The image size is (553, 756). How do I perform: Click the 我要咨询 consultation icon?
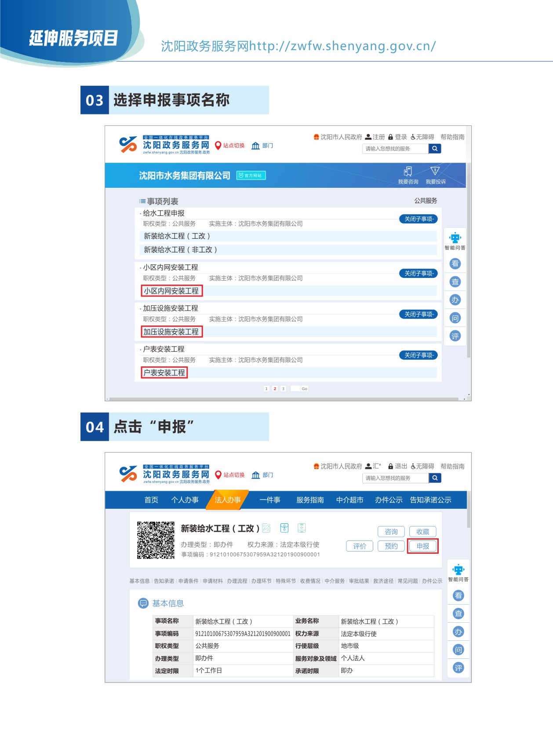pos(408,172)
